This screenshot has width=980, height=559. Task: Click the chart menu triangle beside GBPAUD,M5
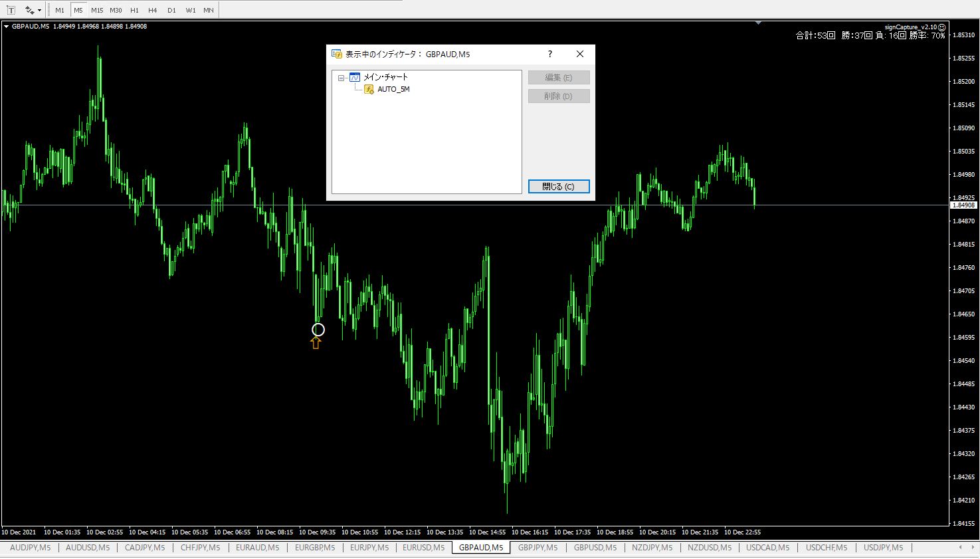pyautogui.click(x=6, y=27)
